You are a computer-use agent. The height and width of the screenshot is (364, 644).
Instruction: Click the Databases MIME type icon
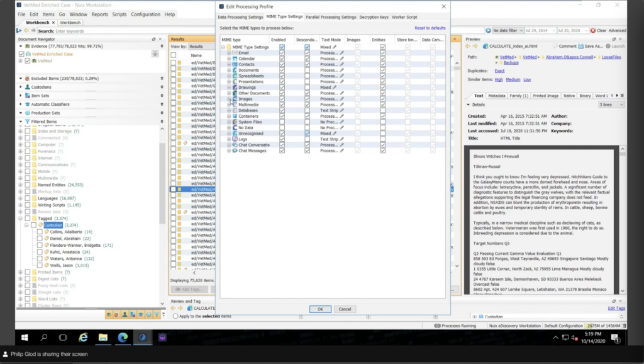click(x=235, y=110)
